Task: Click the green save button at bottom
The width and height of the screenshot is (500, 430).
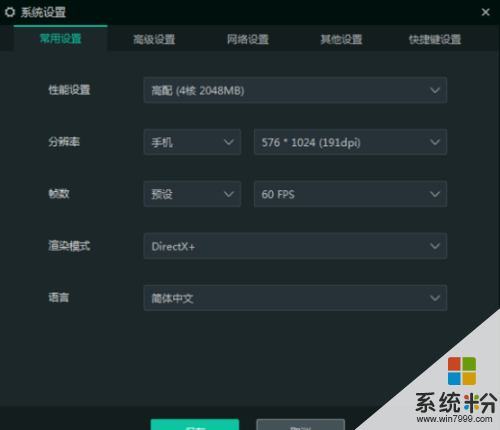Action: [x=195, y=424]
